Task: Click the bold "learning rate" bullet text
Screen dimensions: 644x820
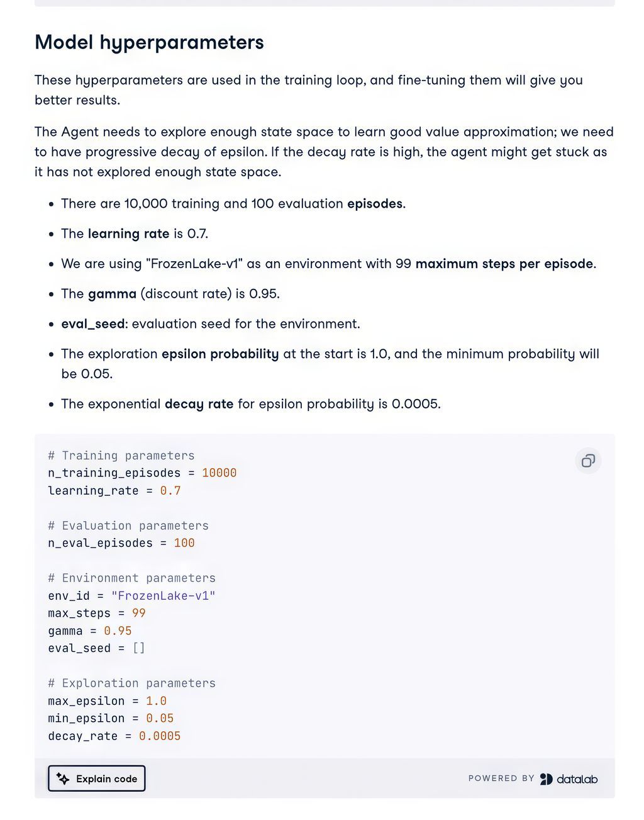Action: pyautogui.click(x=128, y=233)
